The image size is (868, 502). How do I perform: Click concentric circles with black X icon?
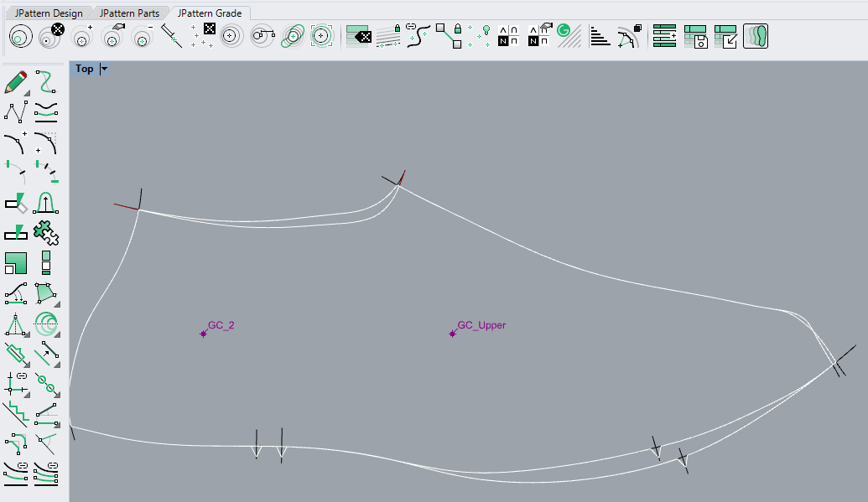52,36
